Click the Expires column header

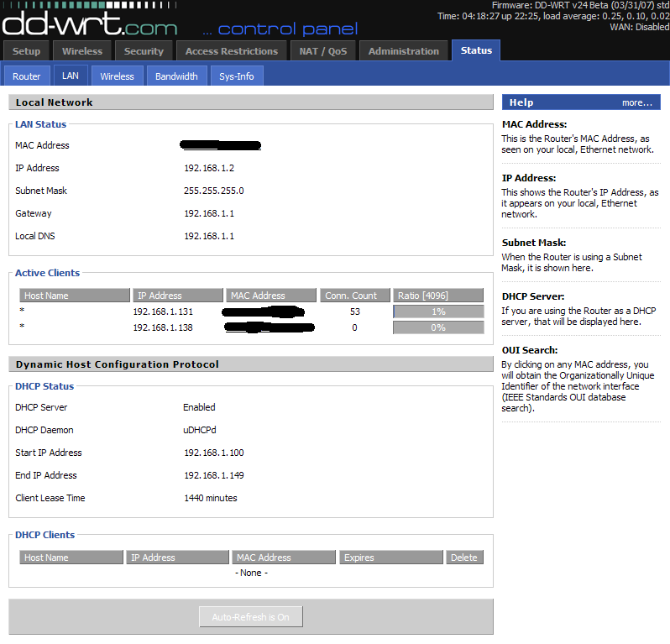tap(391, 558)
